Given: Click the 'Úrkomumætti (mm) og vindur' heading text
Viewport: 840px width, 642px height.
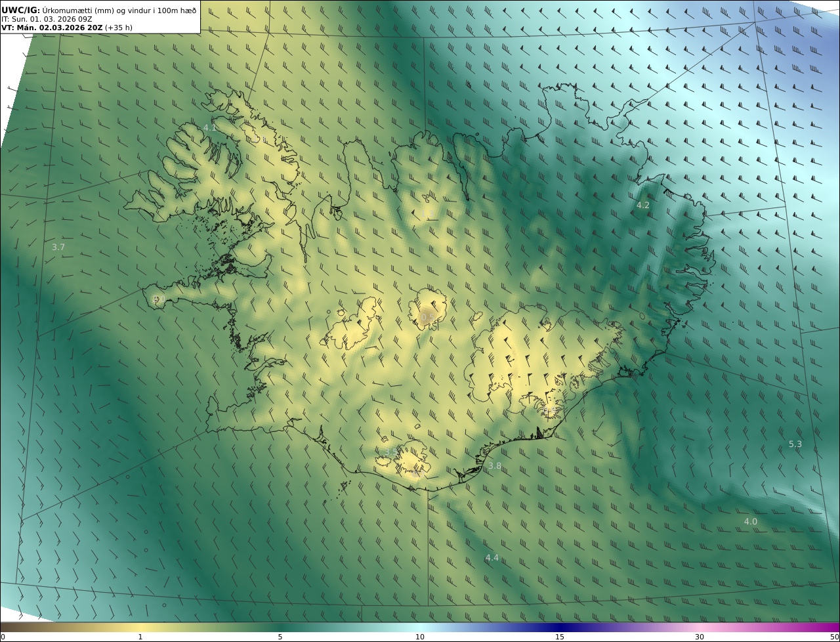Looking at the screenshot, I should [98, 10].
